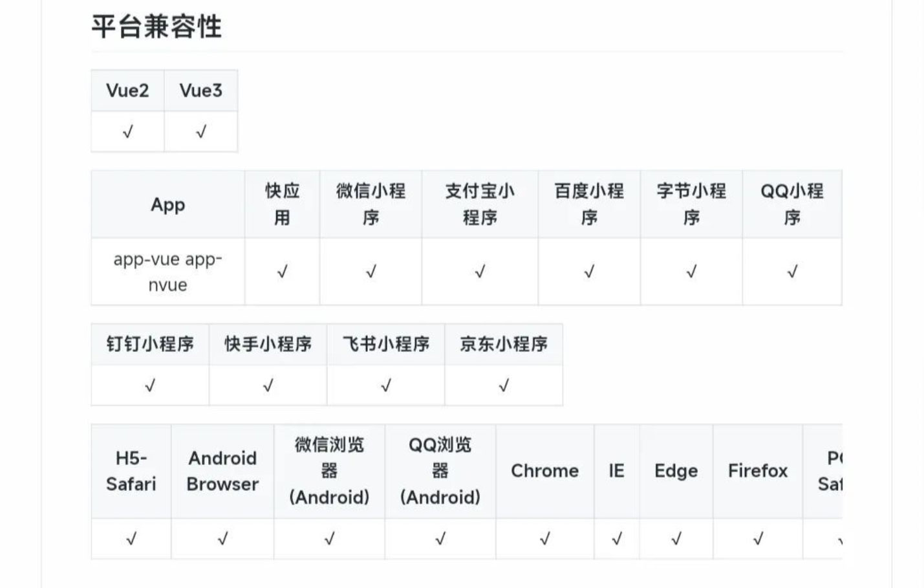Screen dimensions: 924x588
Task: Click the checkmark under 微信小程序
Action: (x=371, y=272)
